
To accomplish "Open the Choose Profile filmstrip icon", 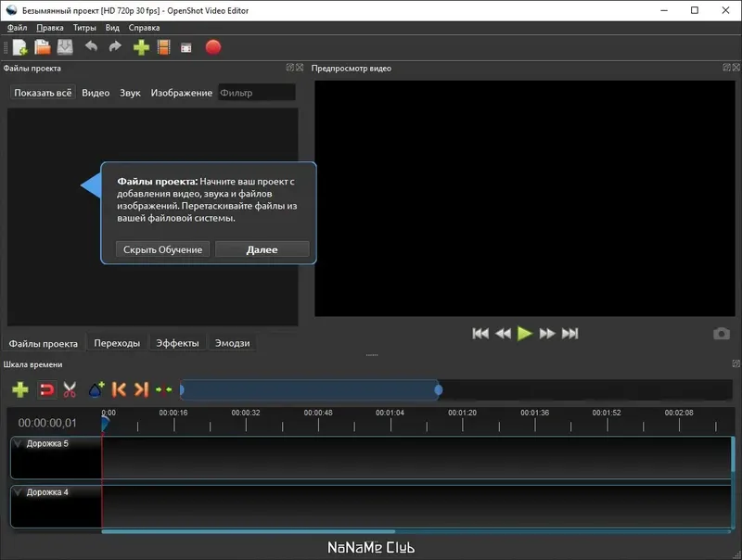I will tap(164, 47).
